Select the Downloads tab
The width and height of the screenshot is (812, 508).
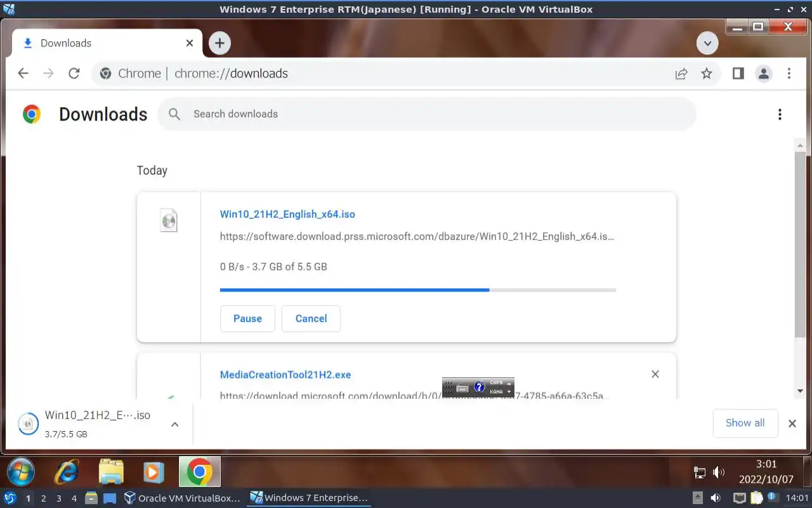click(x=108, y=43)
